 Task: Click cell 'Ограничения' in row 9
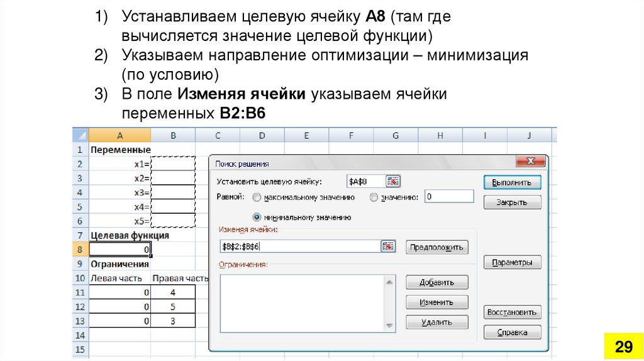click(119, 264)
